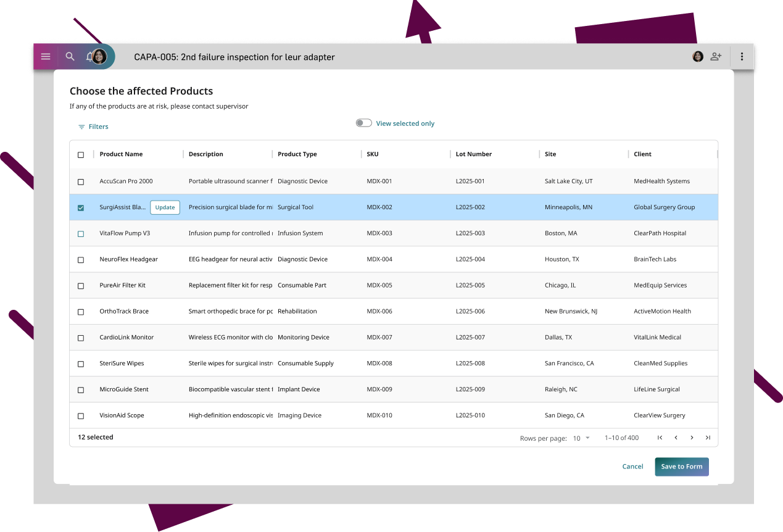Click the Minneapolis, MN site cell
783x532 pixels.
[x=568, y=207]
